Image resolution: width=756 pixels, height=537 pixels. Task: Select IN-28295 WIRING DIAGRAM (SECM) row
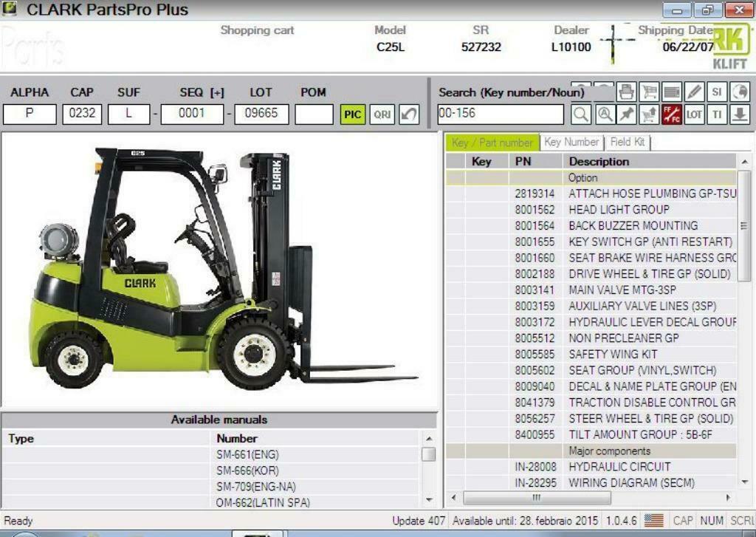[x=591, y=483]
